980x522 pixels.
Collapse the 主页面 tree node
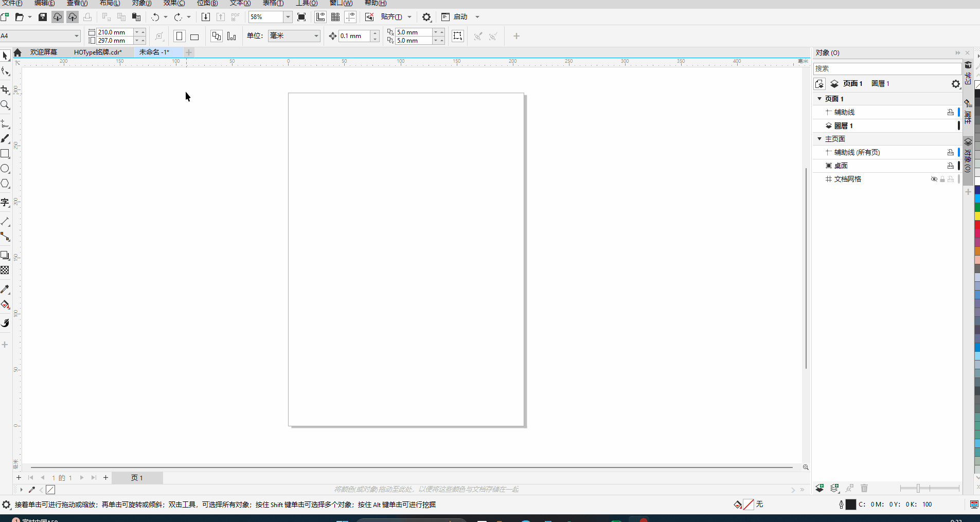click(819, 139)
